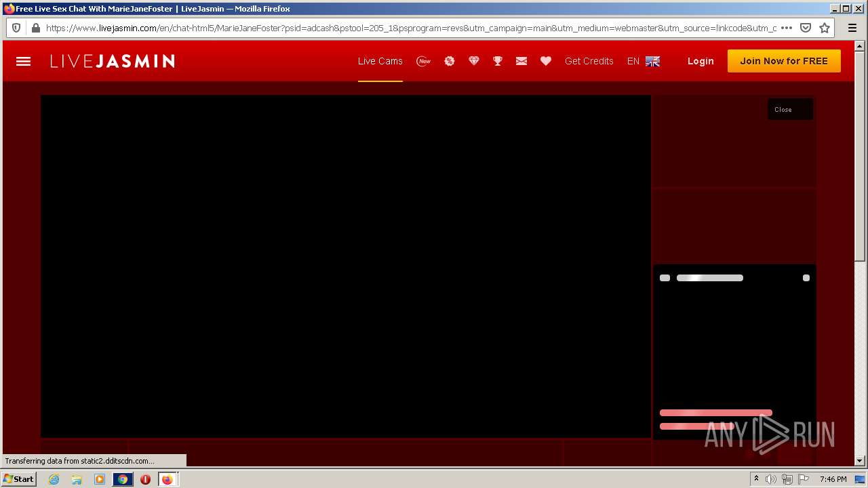Viewport: 868px width, 488px height.
Task: Open the diamond VIP icon
Action: pyautogui.click(x=474, y=61)
